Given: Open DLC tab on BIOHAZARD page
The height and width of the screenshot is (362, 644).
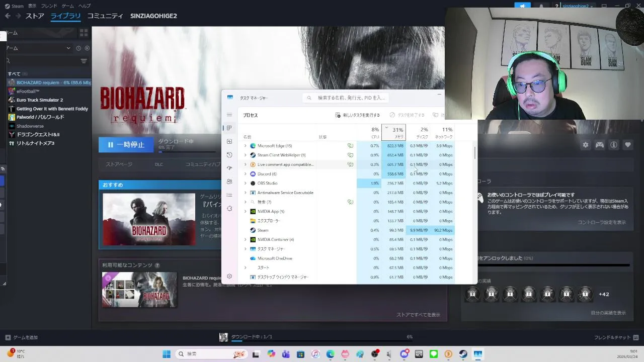Looking at the screenshot, I should [x=158, y=164].
